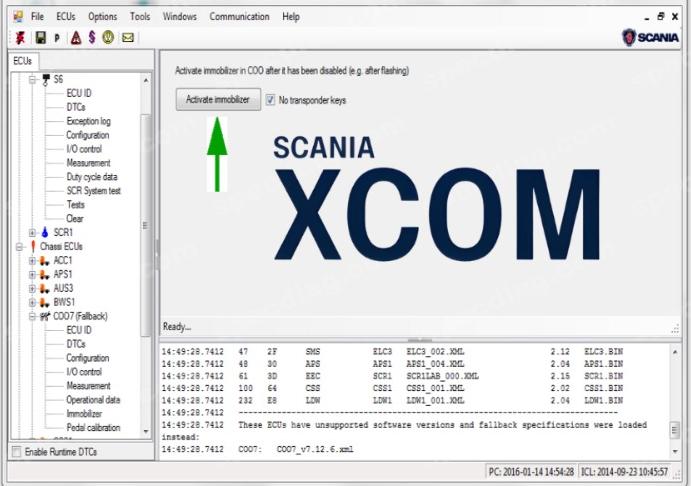Collapse the S6 tree node
This screenshot has width=691, height=486.
click(x=32, y=79)
